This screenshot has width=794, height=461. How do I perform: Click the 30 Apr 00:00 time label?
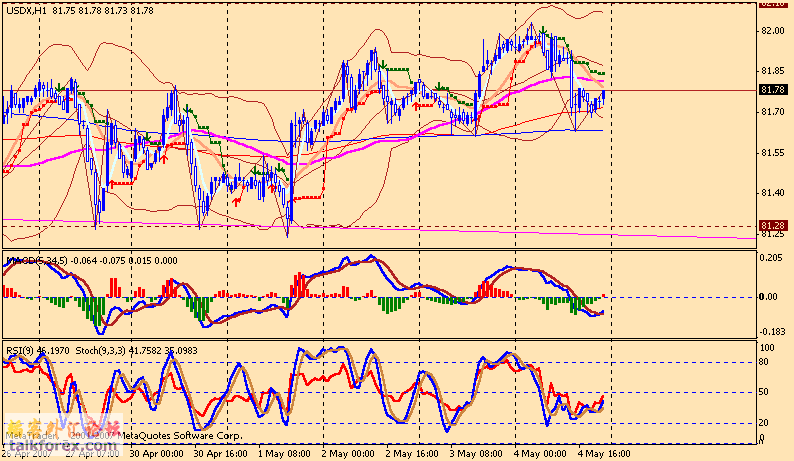(x=156, y=453)
